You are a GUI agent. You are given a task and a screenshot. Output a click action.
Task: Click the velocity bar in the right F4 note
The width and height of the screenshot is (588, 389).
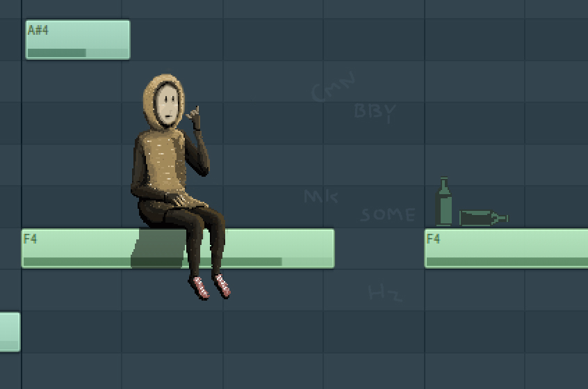point(506,262)
